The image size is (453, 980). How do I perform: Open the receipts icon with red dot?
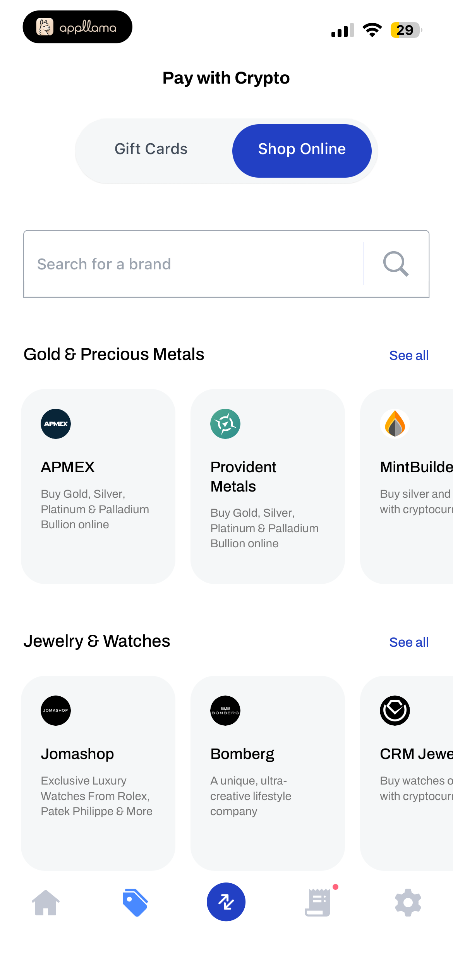318,902
